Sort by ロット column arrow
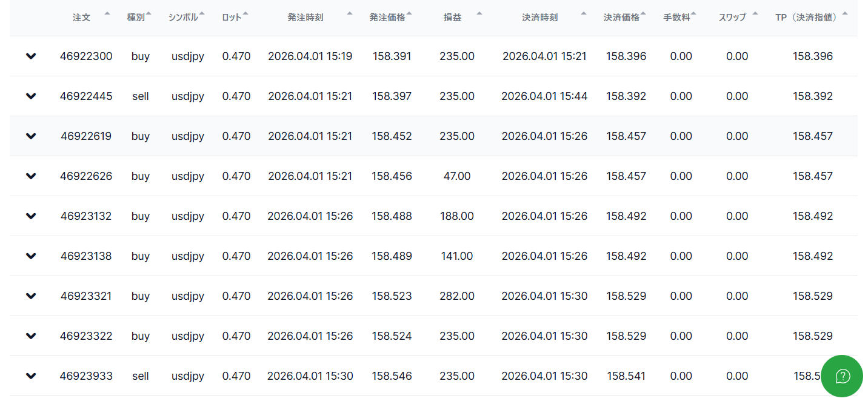The image size is (868, 407). 245,13
